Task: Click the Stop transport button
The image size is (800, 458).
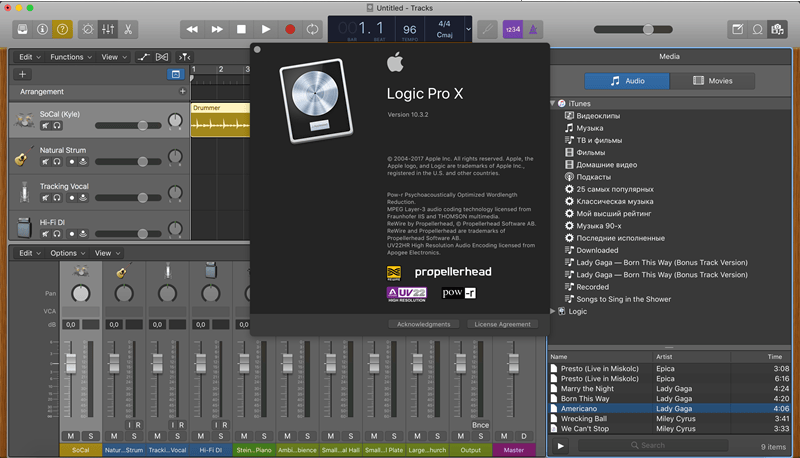Action: coord(241,30)
